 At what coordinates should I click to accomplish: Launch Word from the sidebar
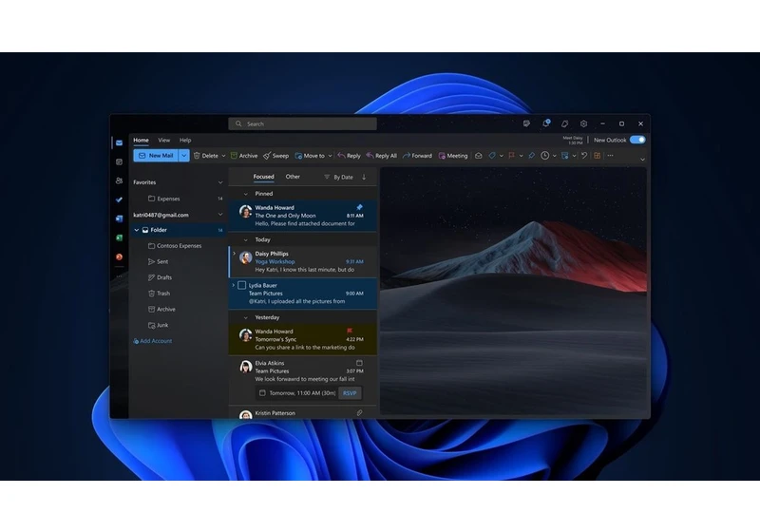[120, 218]
